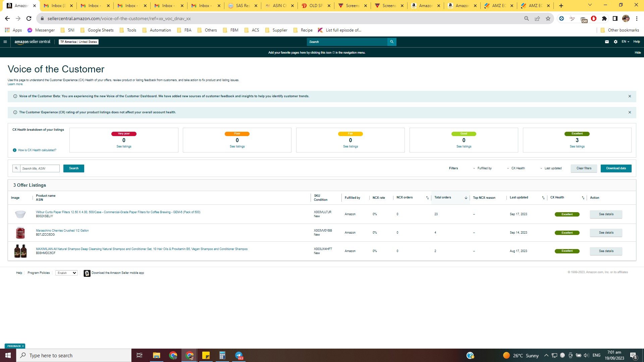Click the Clear filters button
The image size is (644, 362).
[584, 168]
